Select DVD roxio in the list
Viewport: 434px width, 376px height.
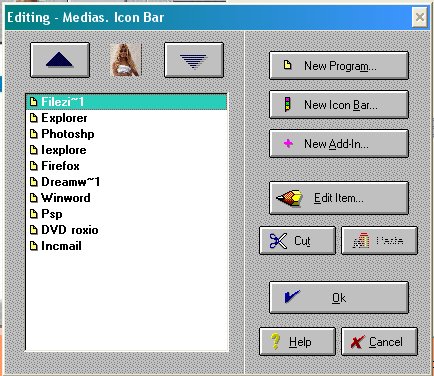[x=126, y=230]
